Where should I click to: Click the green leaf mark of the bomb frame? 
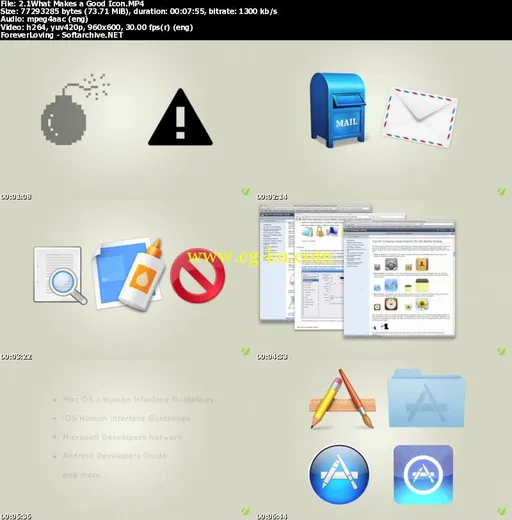(x=246, y=191)
